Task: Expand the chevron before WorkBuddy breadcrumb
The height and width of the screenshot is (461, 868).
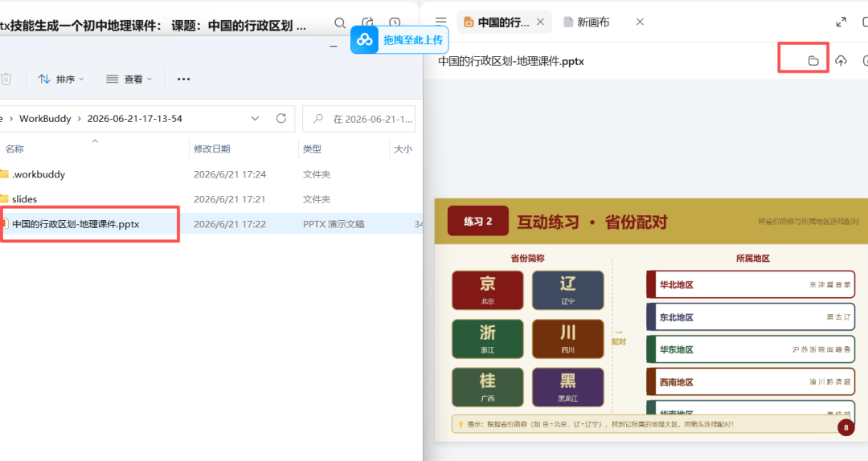Action: (x=10, y=118)
